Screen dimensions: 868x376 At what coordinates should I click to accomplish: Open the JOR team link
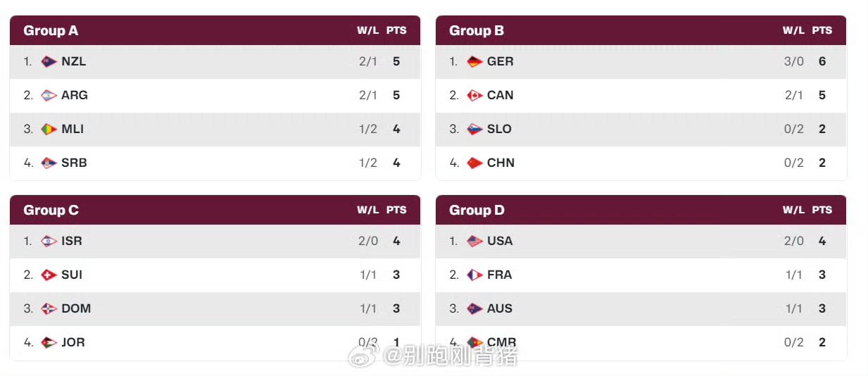click(x=73, y=342)
